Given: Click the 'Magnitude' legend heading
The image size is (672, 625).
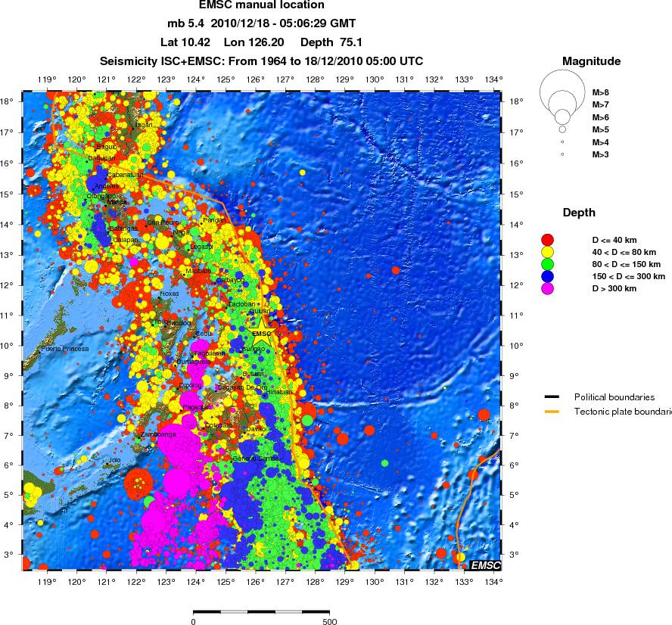Looking at the screenshot, I should coord(592,61).
